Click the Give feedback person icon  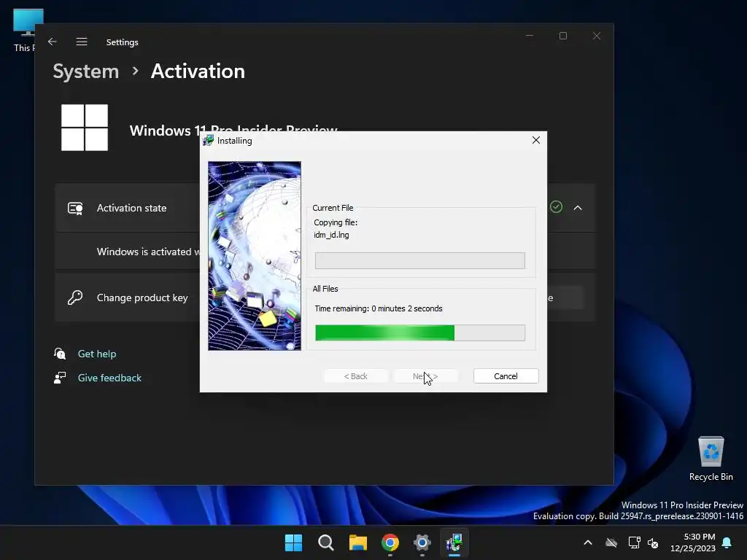(60, 378)
